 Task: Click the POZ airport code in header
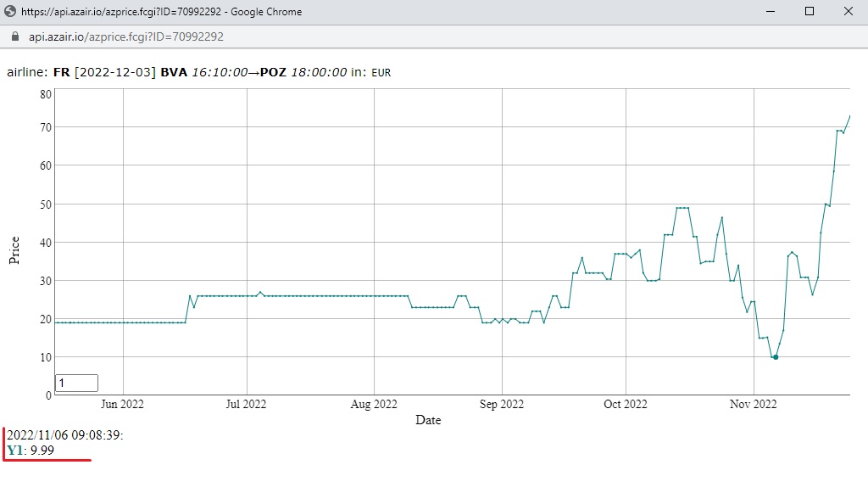pyautogui.click(x=273, y=73)
